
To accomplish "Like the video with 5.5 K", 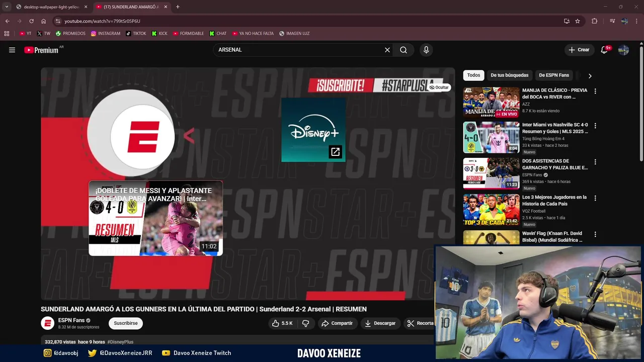I will [x=282, y=323].
